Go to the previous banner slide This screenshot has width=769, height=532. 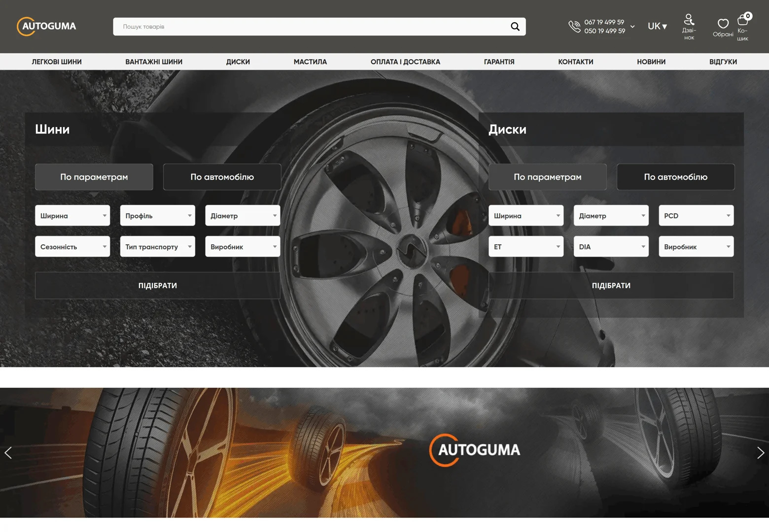click(8, 453)
